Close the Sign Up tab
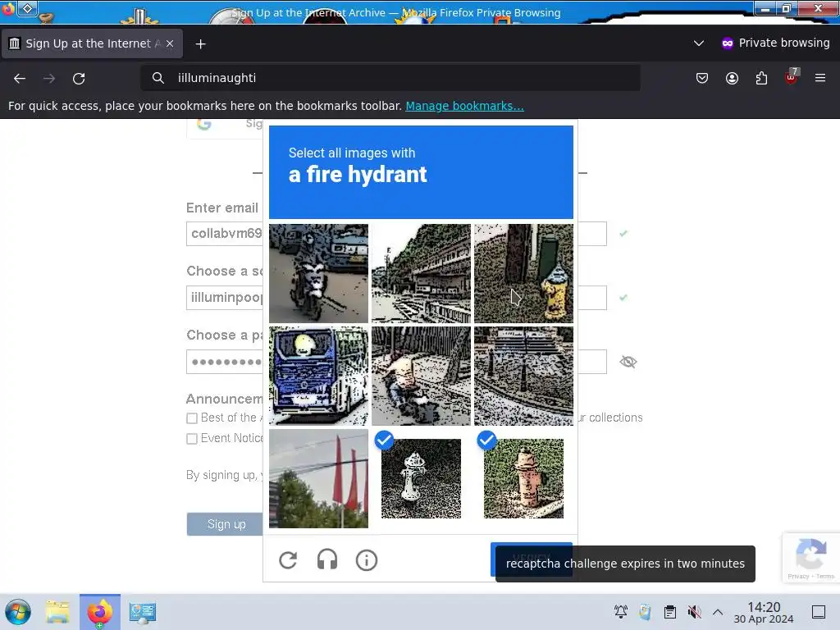This screenshot has width=840, height=630. [170, 43]
